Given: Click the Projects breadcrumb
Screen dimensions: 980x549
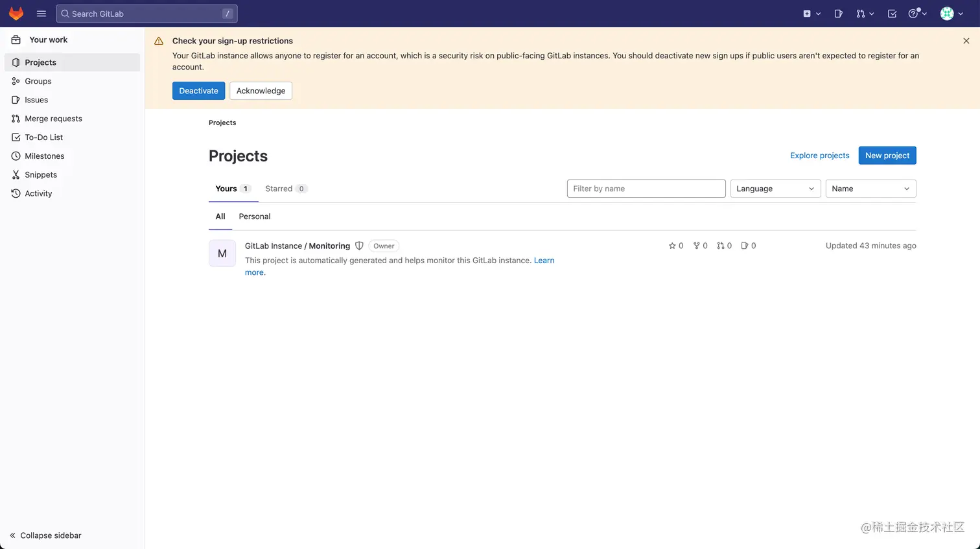Looking at the screenshot, I should 222,123.
